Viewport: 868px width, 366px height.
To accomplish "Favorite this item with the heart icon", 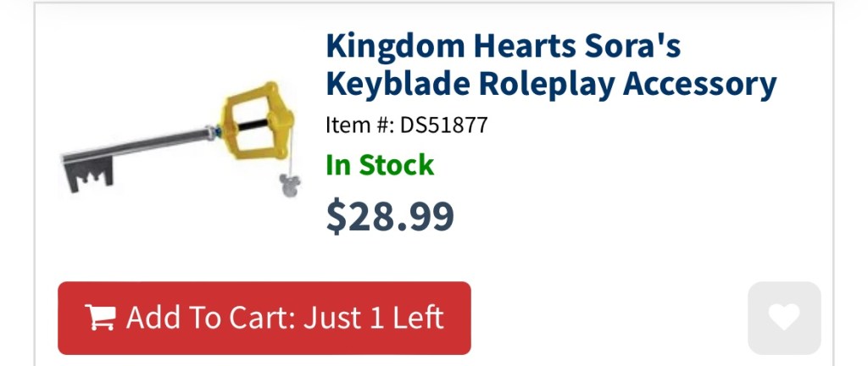I will pos(784,318).
